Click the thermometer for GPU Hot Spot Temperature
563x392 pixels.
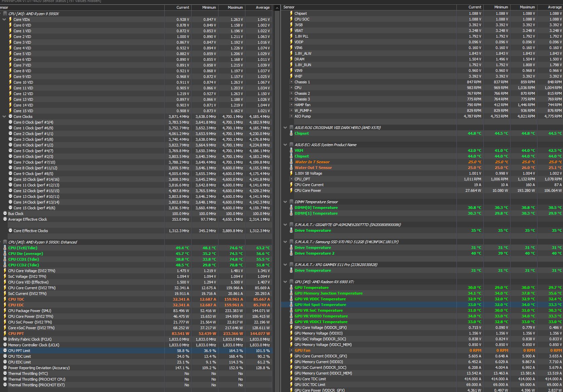click(x=291, y=305)
